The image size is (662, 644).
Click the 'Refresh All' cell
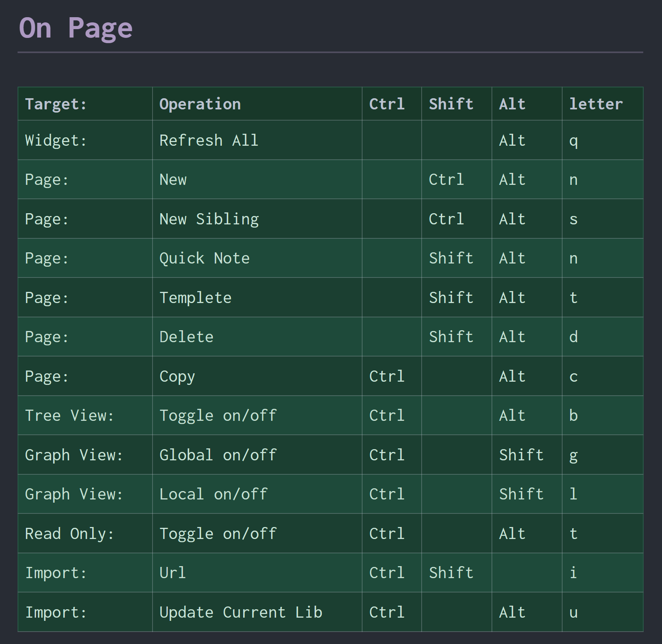209,141
